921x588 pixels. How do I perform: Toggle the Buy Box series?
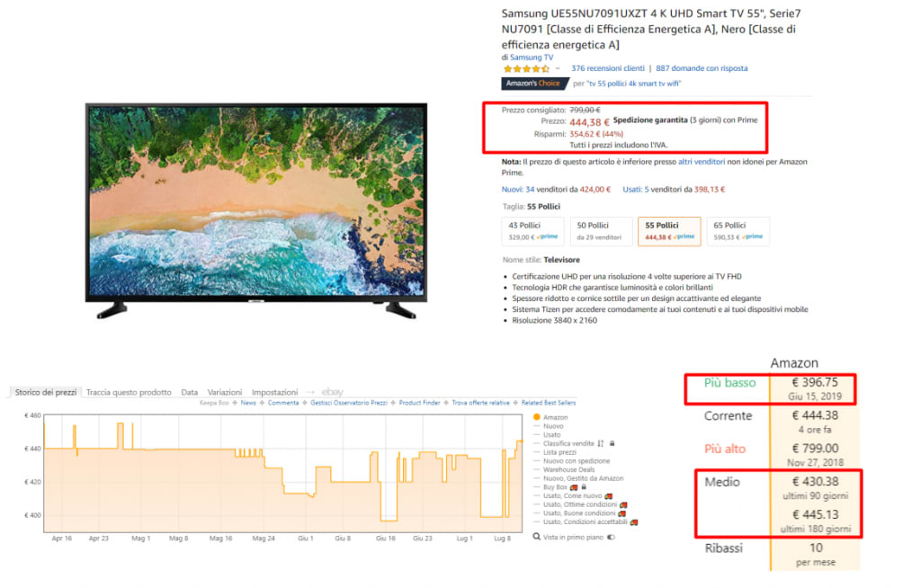tap(555, 487)
